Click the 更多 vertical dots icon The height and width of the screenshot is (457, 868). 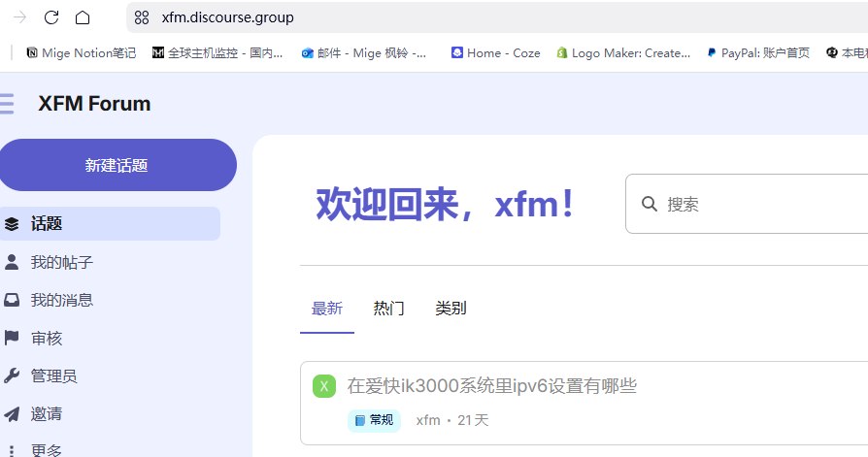[12, 450]
